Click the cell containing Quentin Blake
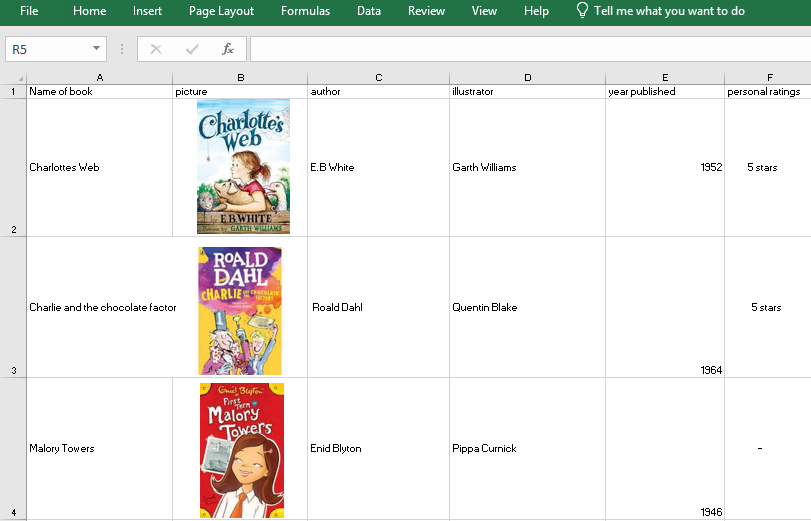The height and width of the screenshot is (521, 811). 527,308
